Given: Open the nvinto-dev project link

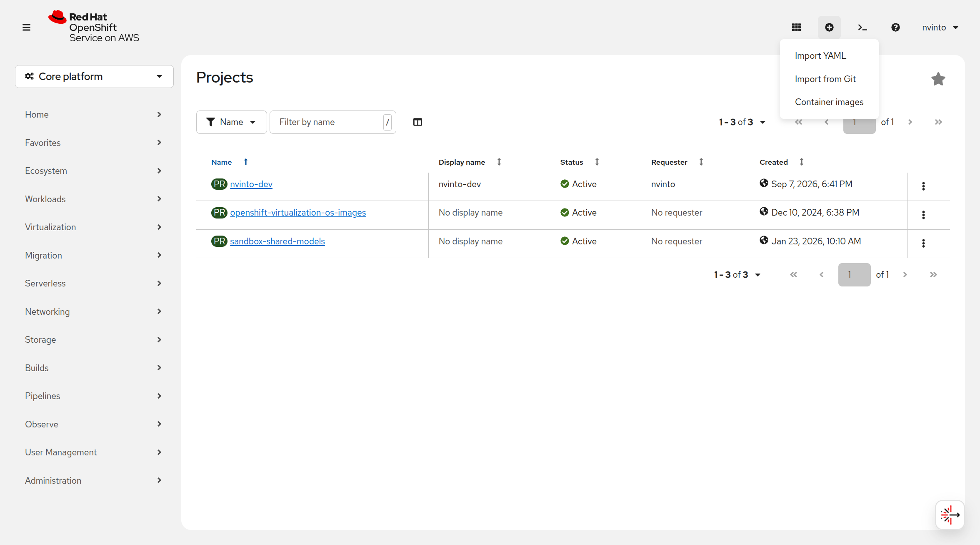Looking at the screenshot, I should 251,184.
